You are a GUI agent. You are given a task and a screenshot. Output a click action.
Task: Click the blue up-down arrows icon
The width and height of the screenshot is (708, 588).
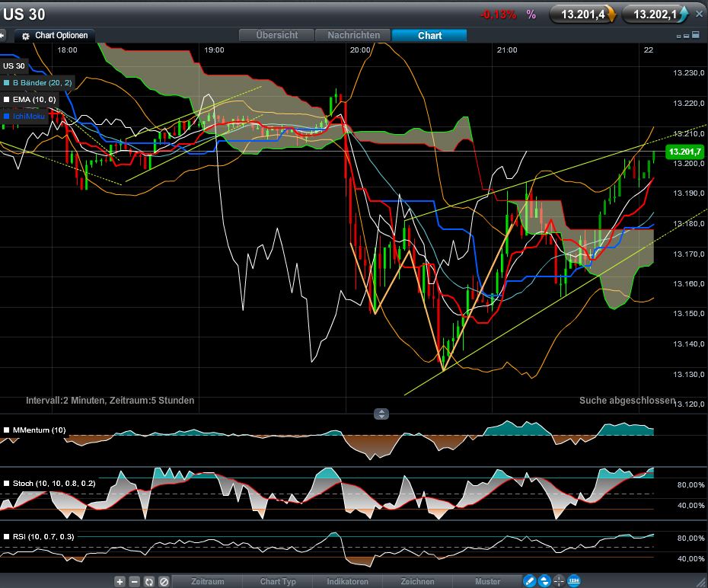(544, 581)
